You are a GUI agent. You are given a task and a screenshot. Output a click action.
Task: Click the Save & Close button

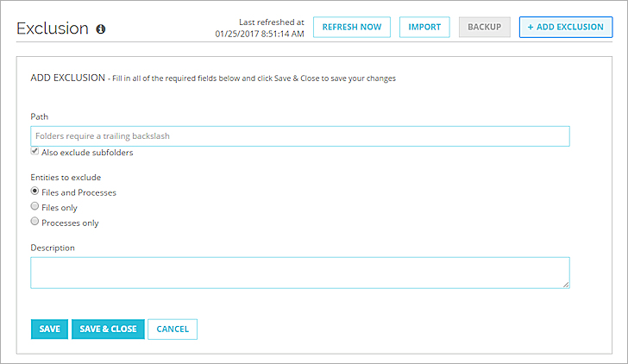(108, 329)
